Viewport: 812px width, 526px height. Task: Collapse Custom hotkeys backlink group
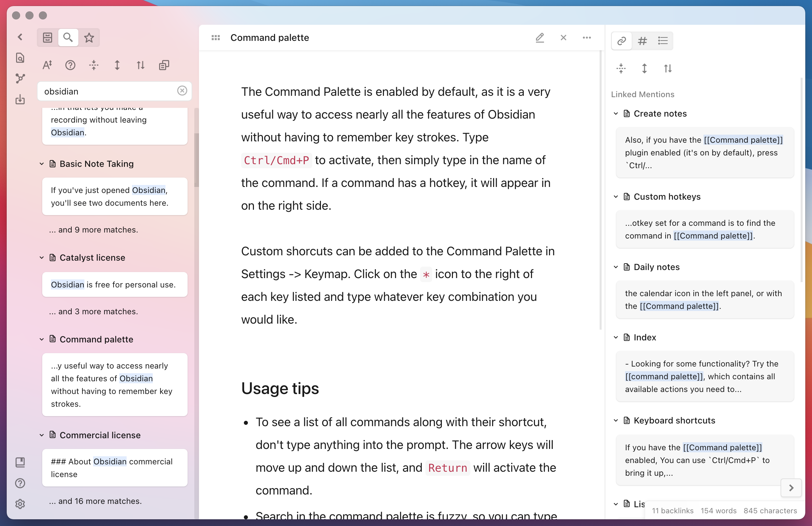tap(616, 196)
